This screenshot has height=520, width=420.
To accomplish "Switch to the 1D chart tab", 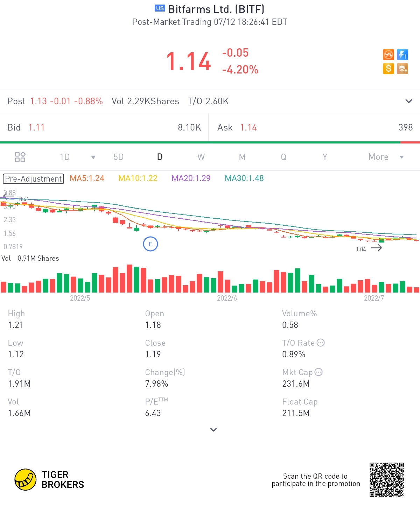I will click(65, 157).
